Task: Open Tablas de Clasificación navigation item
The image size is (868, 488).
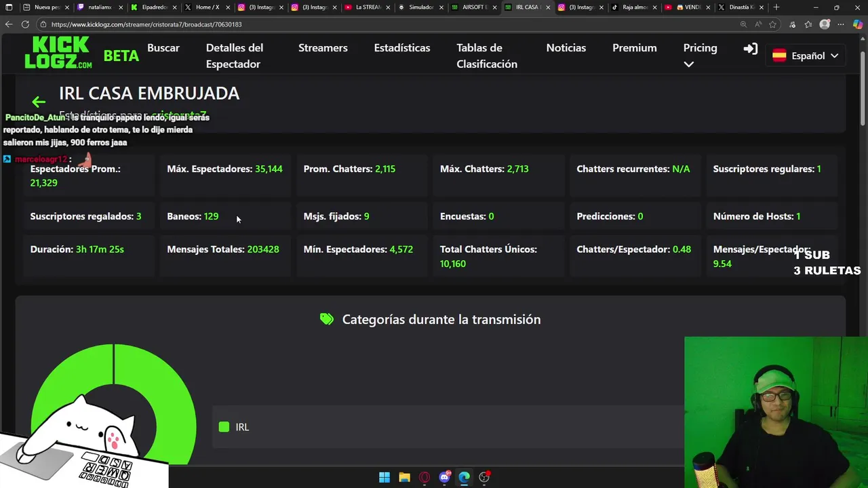Action: coord(487,56)
